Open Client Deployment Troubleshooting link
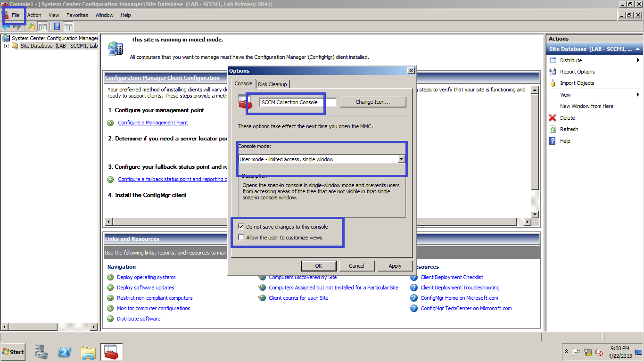This screenshot has width=644, height=362. click(460, 288)
